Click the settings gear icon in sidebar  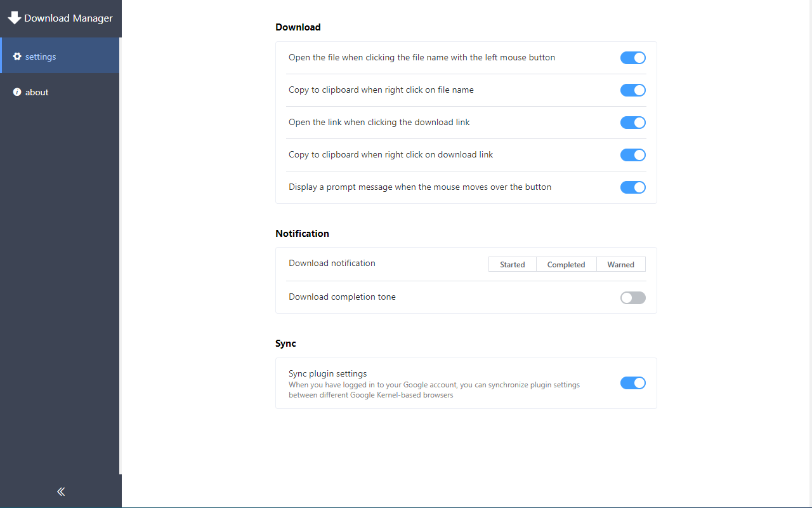17,57
